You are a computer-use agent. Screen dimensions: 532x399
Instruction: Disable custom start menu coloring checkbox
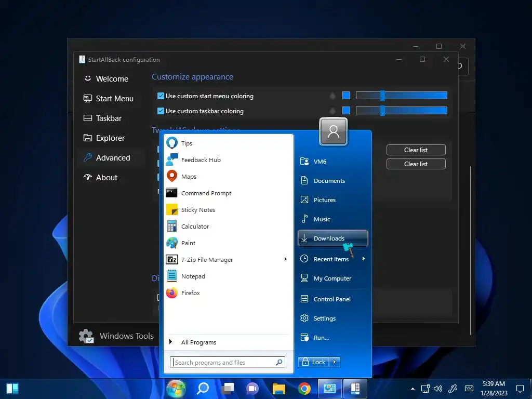pyautogui.click(x=161, y=96)
